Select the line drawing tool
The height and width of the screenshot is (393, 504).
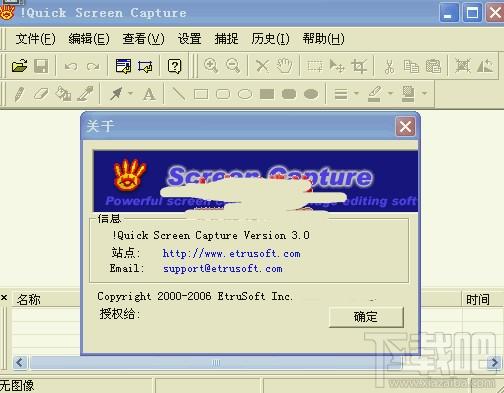[179, 94]
